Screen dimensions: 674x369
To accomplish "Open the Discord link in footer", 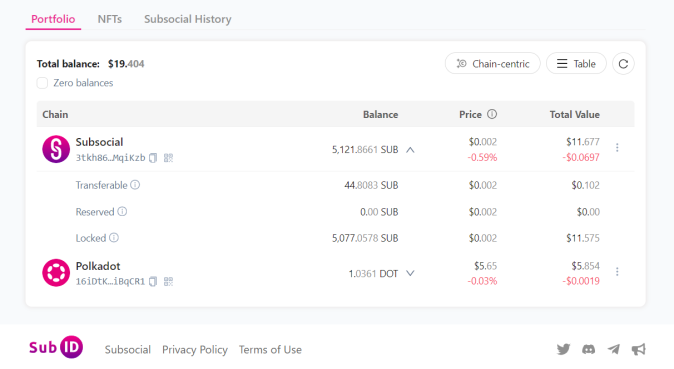I will click(588, 349).
